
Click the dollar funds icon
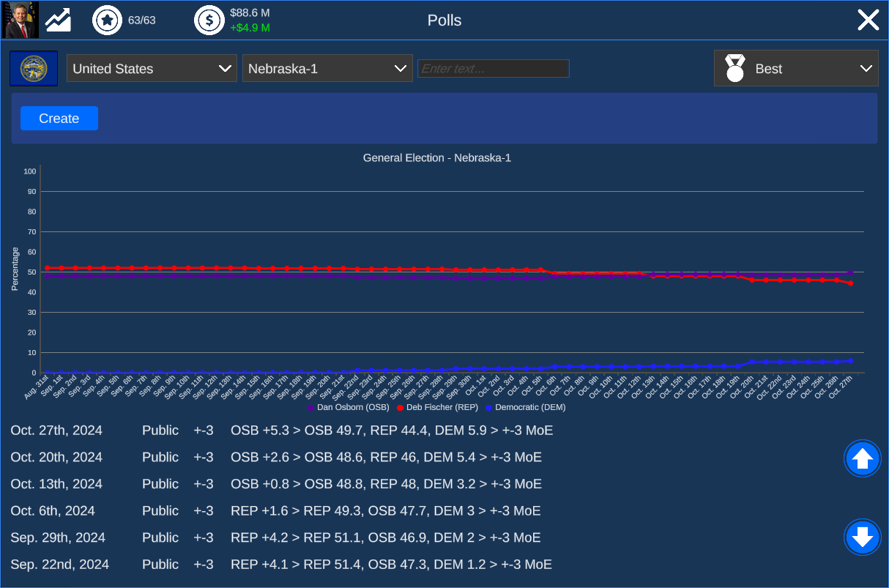tap(209, 20)
